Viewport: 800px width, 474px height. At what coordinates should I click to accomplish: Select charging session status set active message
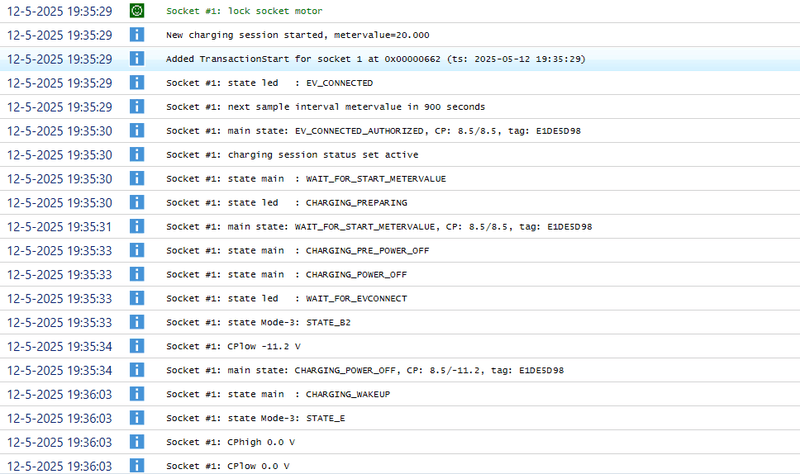[x=292, y=154]
